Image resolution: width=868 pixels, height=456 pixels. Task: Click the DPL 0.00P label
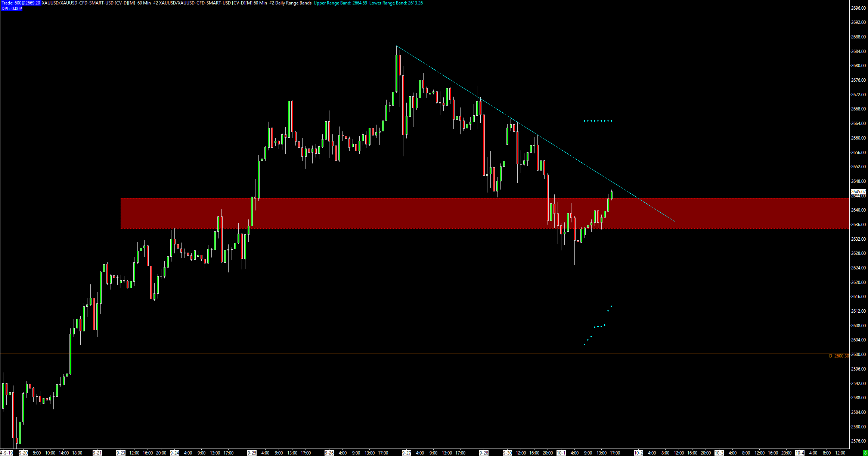[x=12, y=8]
